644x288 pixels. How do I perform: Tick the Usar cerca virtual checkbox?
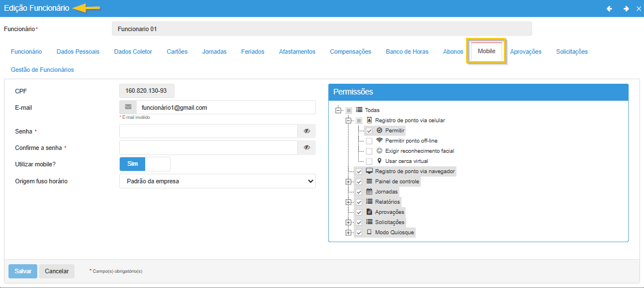(x=369, y=161)
